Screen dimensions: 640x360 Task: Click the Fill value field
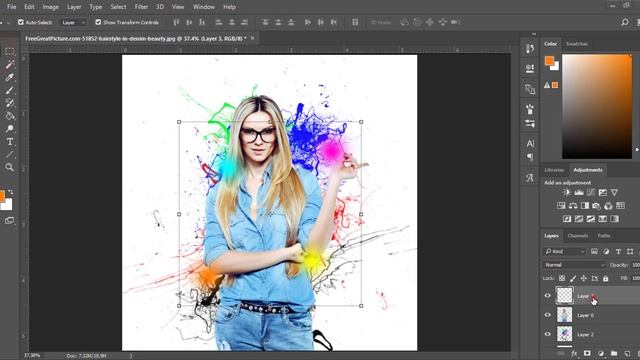pyautogui.click(x=636, y=278)
